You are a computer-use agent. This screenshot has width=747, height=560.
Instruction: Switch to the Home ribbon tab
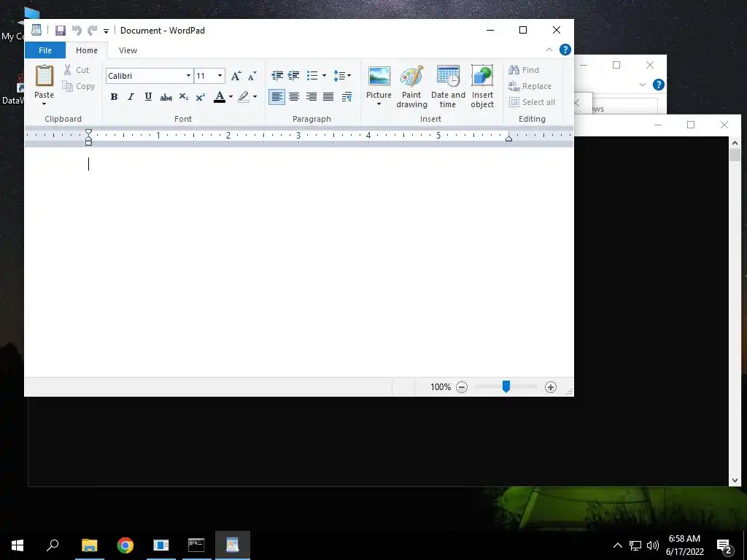(x=87, y=50)
